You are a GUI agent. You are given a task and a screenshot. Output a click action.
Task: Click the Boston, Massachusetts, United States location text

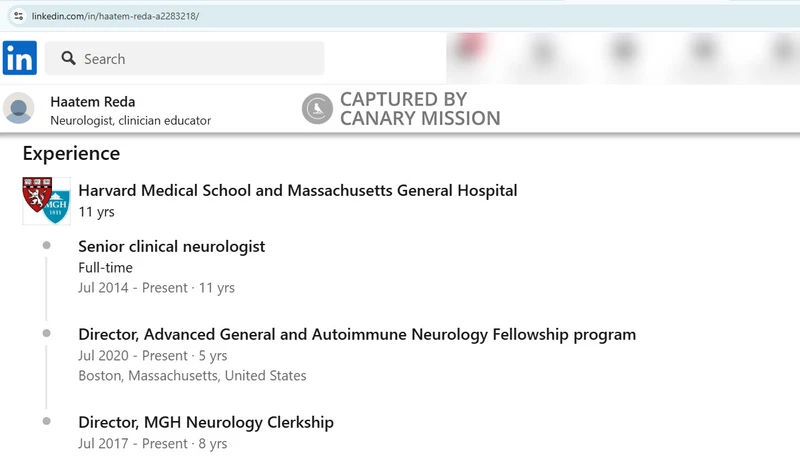point(192,376)
